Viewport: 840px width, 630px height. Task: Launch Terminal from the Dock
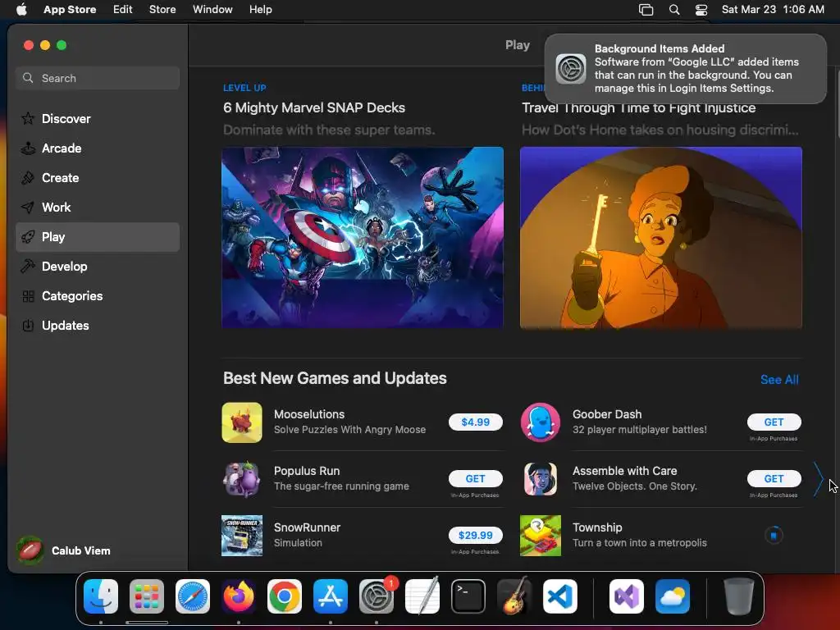(x=468, y=596)
